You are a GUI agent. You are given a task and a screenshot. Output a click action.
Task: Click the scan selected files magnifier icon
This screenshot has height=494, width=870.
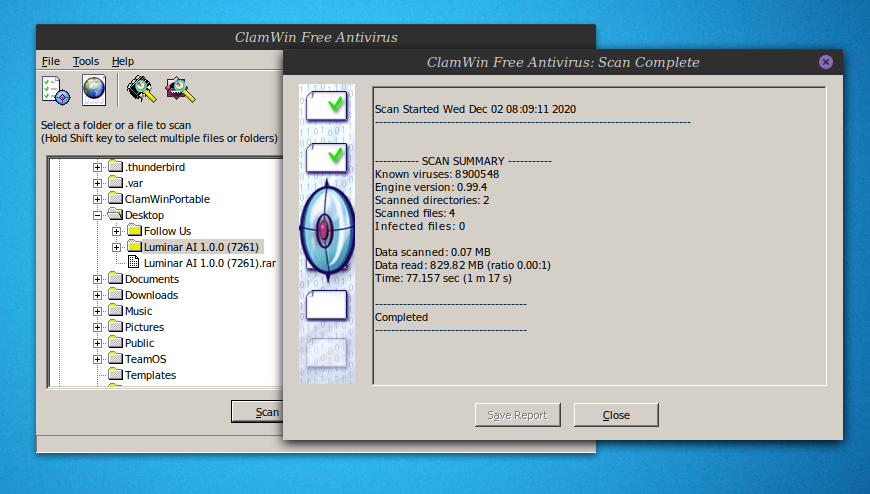click(x=180, y=89)
